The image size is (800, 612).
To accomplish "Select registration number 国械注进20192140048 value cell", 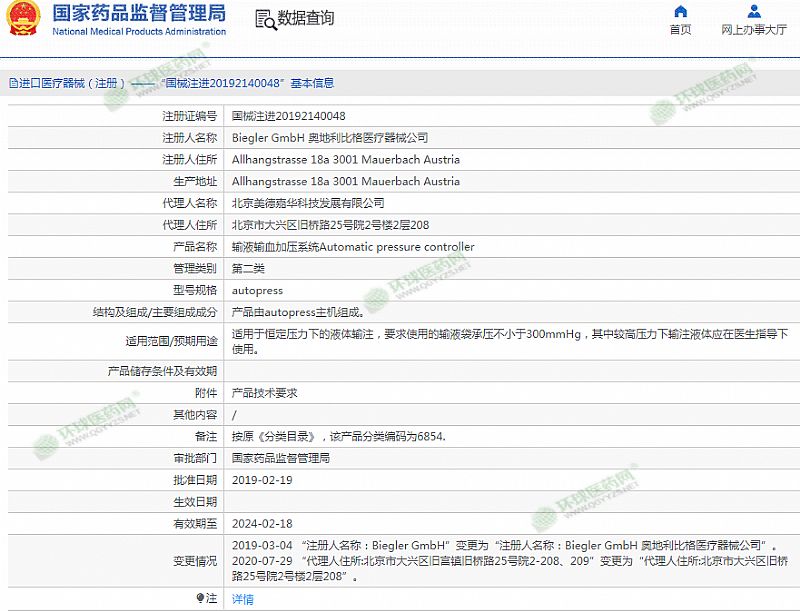I will click(289, 116).
